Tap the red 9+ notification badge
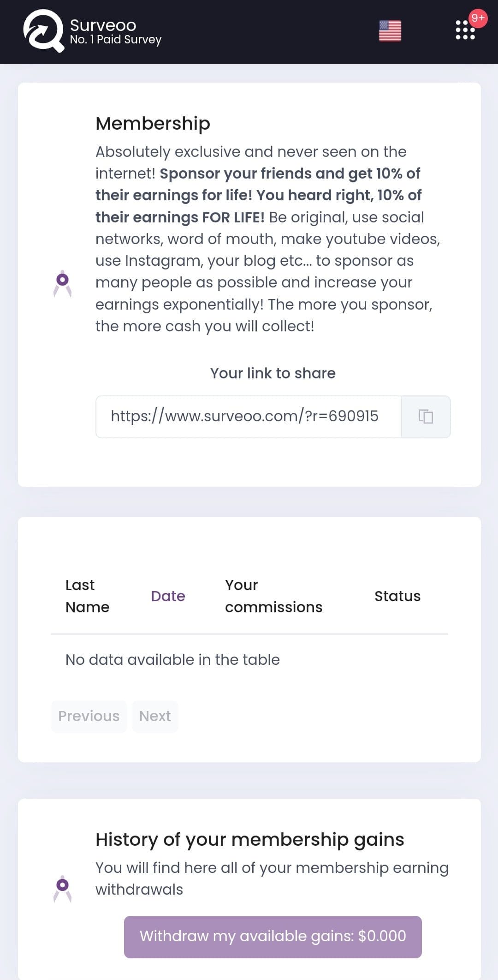 pos(478,18)
